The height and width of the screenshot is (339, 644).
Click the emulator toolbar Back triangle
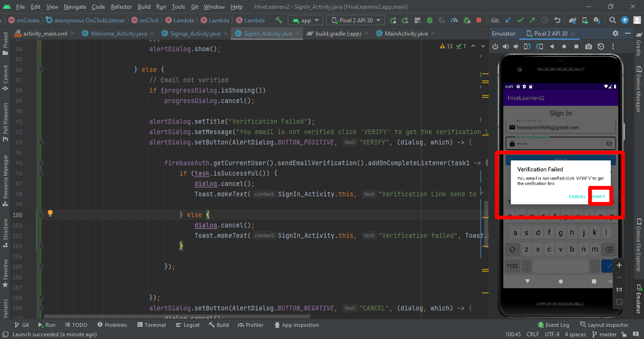pos(551,46)
